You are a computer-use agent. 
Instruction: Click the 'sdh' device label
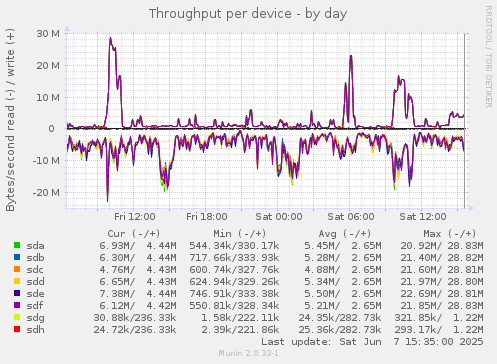(35, 330)
